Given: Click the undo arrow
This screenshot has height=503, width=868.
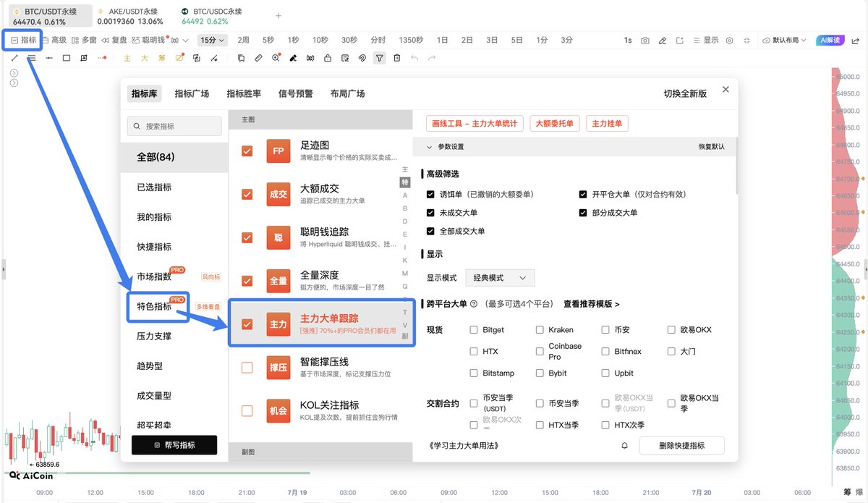Looking at the screenshot, I should point(414,58).
